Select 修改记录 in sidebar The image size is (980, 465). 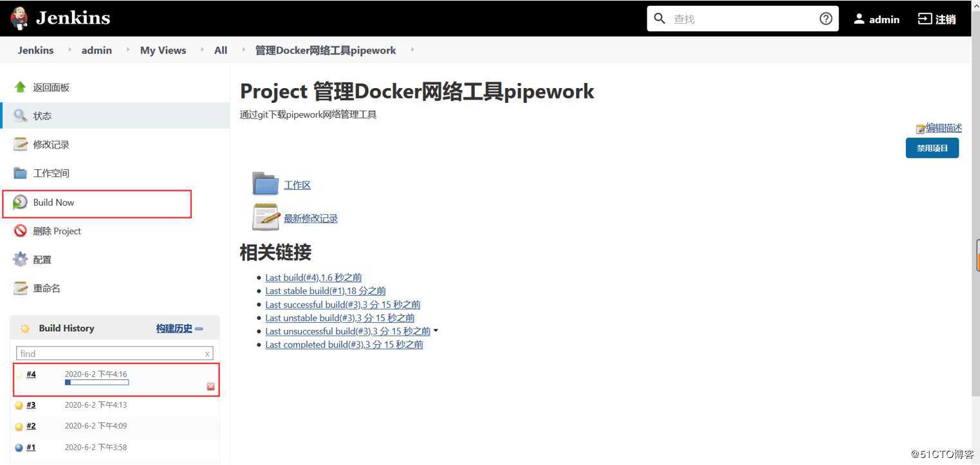pyautogui.click(x=51, y=145)
